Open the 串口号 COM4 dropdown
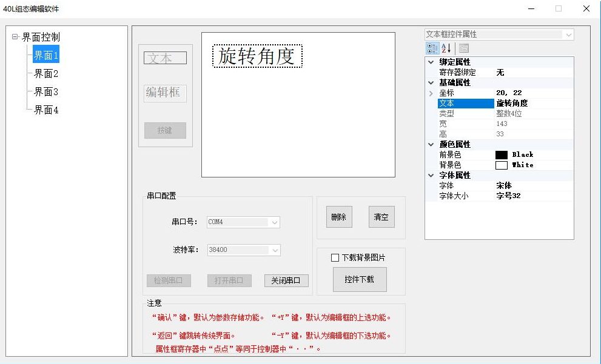This screenshot has width=601, height=364. point(274,222)
